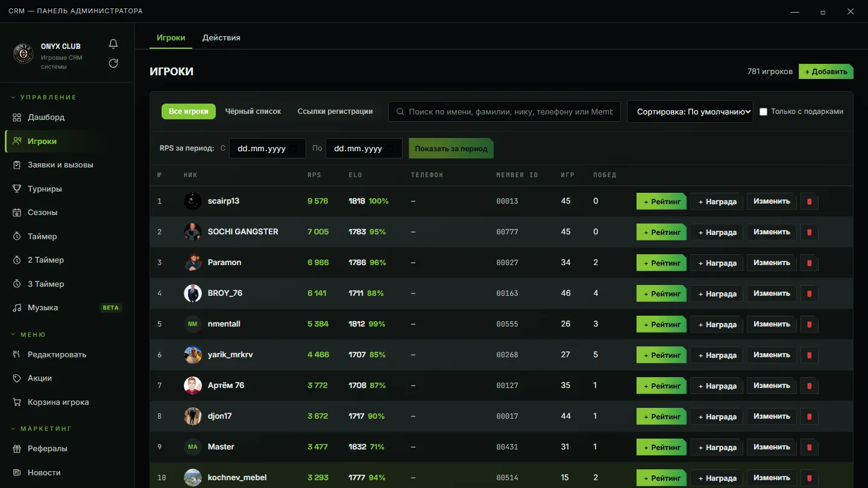The height and width of the screenshot is (488, 868).
Task: Enable Только с подарками checkbox
Action: [x=763, y=111]
